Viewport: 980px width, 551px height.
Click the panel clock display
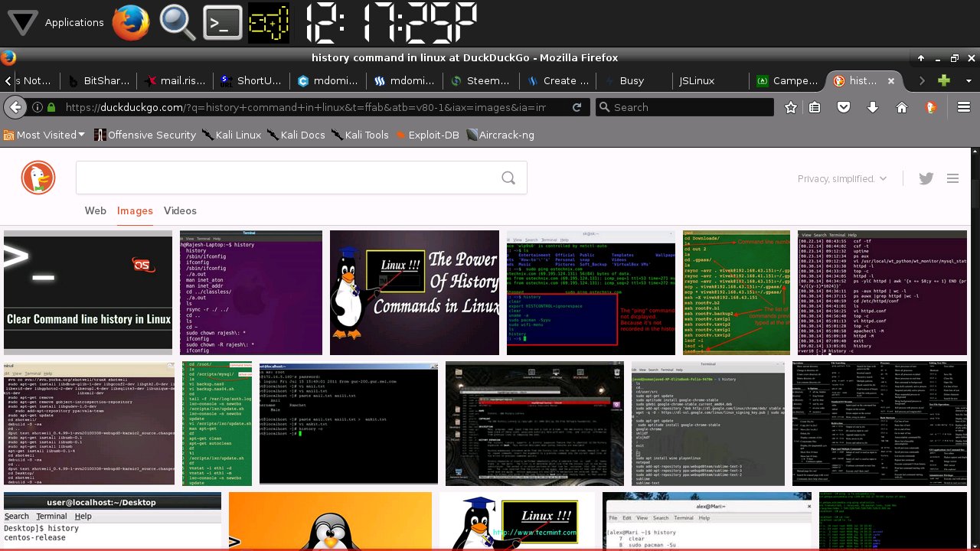pyautogui.click(x=390, y=22)
